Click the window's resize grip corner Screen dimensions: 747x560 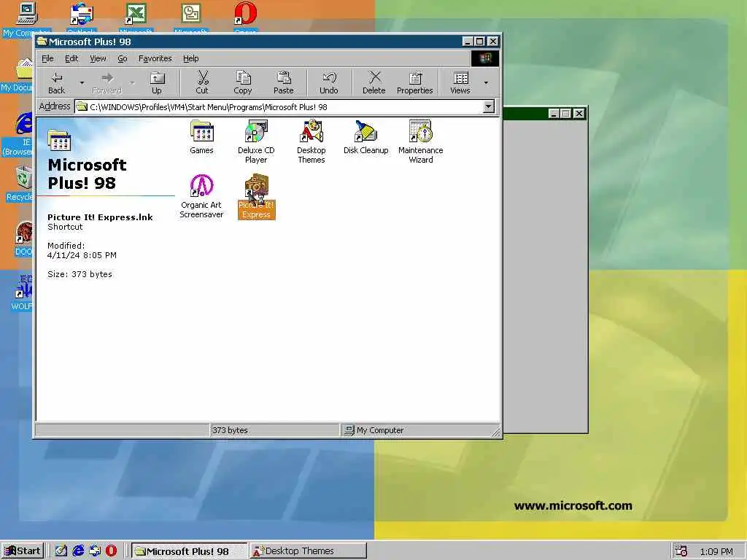point(496,432)
